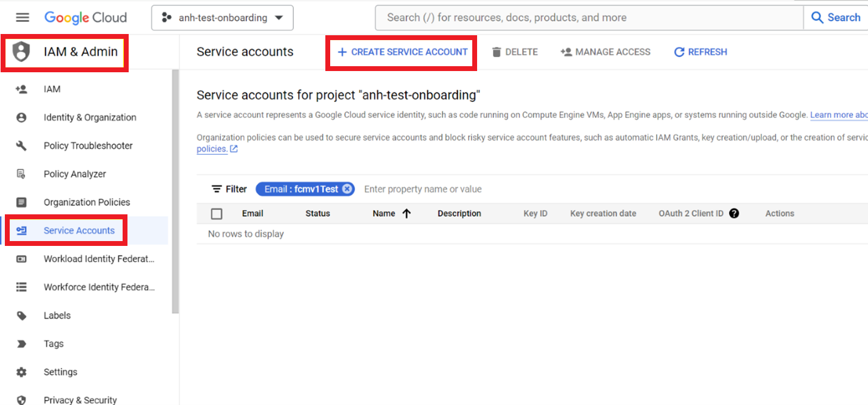Open Privacy & Security page
This screenshot has height=405, width=868.
pyautogui.click(x=80, y=400)
